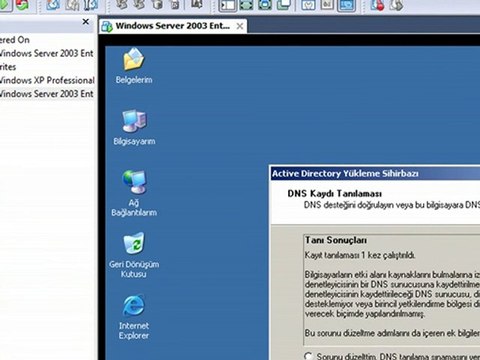This screenshot has height=360, width=480.
Task: Click the 'Bu sorunu düzeltme adımlarını' line
Action: (x=392, y=333)
